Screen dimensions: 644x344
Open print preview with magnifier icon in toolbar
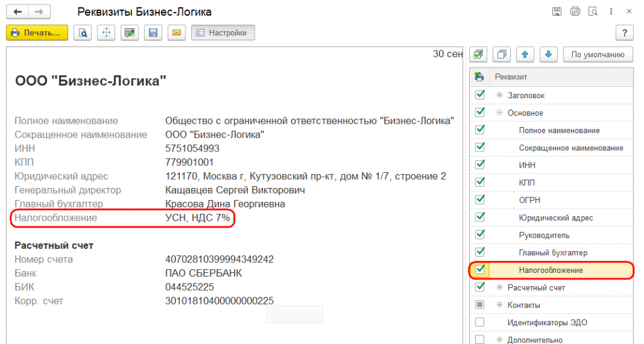click(82, 33)
